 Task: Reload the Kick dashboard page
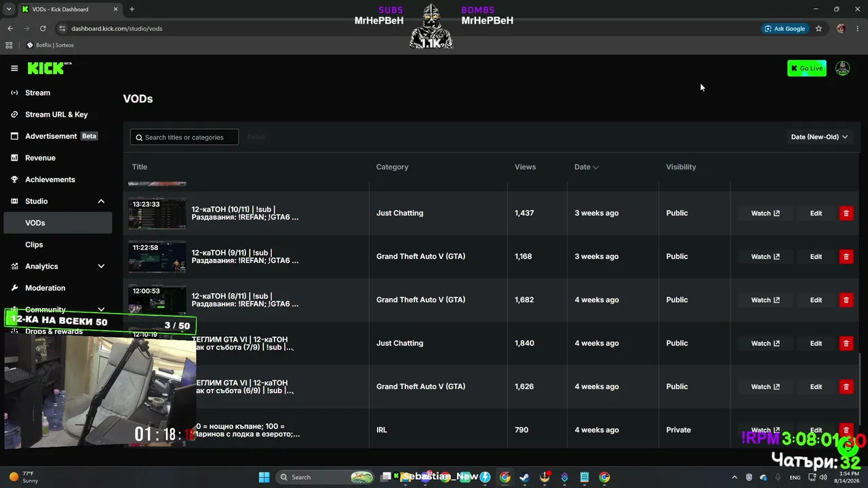43,28
